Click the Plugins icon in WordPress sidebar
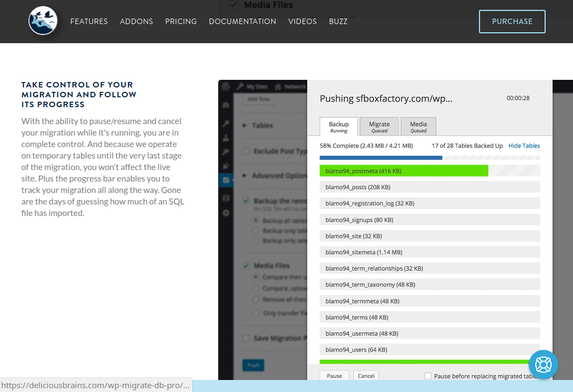 226,166
